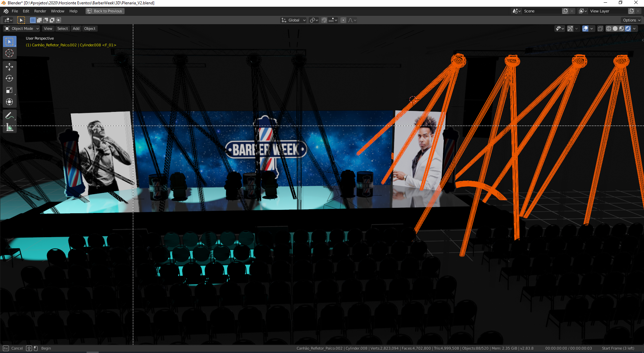Image resolution: width=644 pixels, height=353 pixels.
Task: Open the pivot point dropdown
Action: [314, 20]
